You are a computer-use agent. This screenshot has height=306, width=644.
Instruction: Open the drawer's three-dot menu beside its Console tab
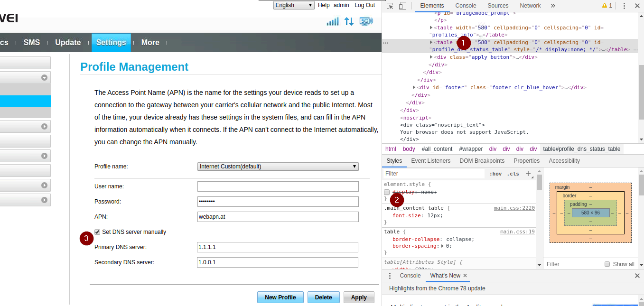tap(390, 276)
